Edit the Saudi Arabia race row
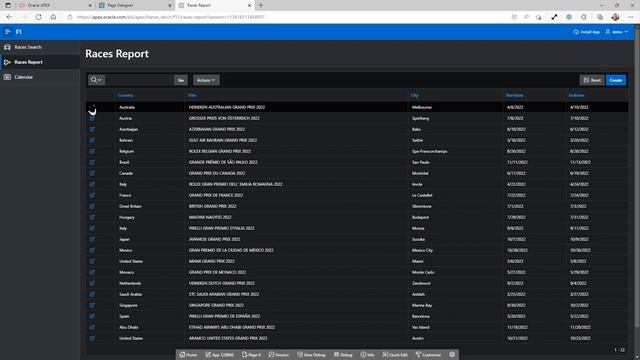 click(92, 294)
